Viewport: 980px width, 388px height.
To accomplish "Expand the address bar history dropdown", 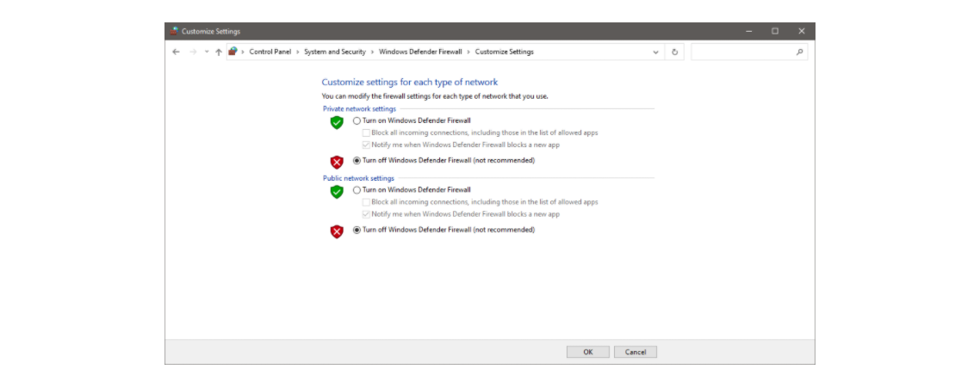I will tap(656, 52).
